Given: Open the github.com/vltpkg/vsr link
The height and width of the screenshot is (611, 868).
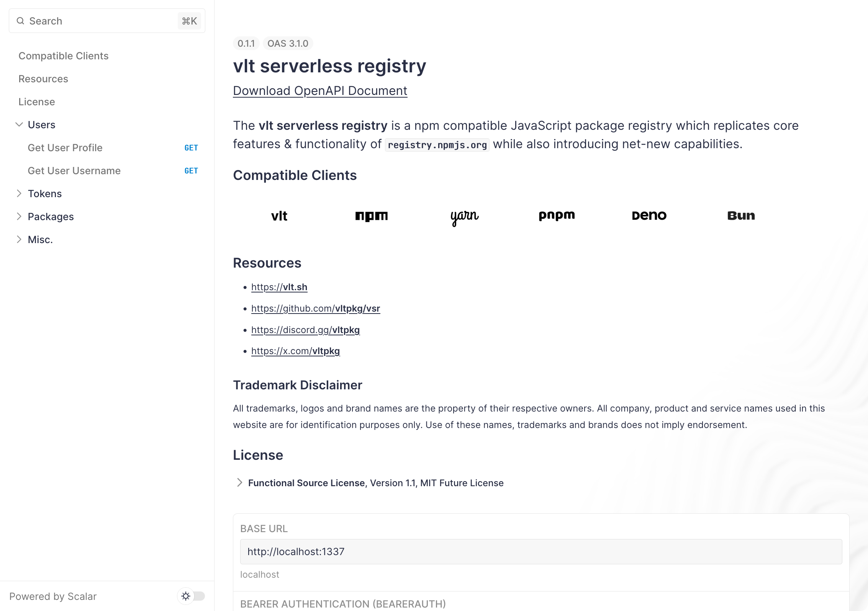Looking at the screenshot, I should [x=316, y=309].
